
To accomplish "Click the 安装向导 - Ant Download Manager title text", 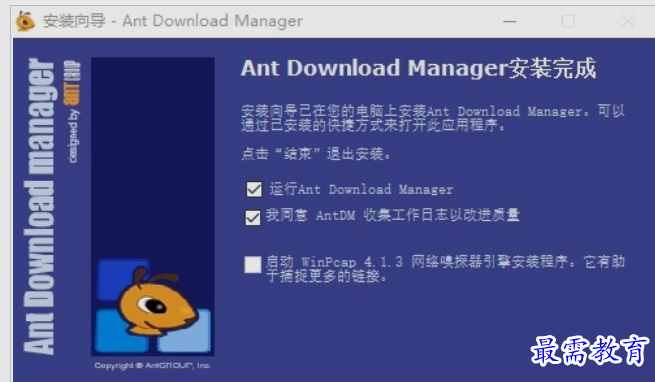I will (173, 21).
